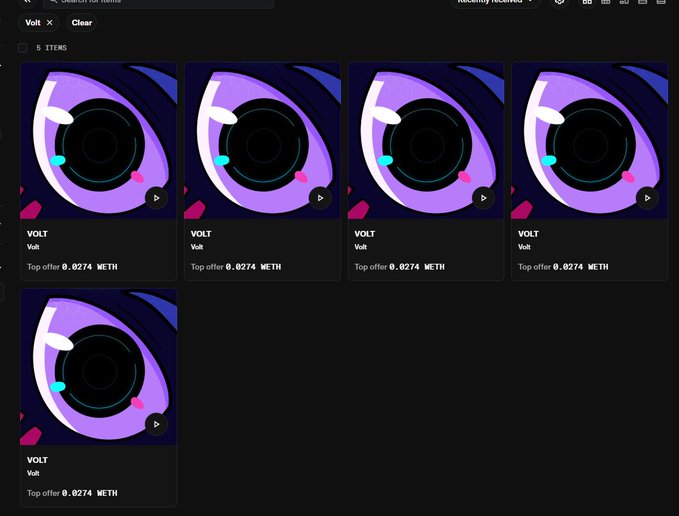Play the third VOLT card in top row
Viewport: 679px width, 516px height.
click(x=483, y=198)
